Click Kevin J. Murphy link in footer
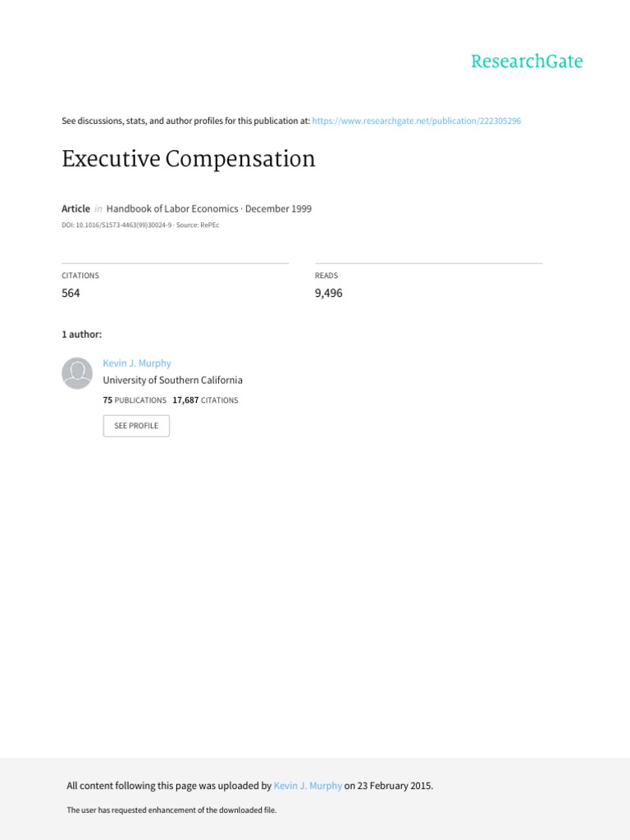Viewport: 630px width, 840px height. (308, 785)
